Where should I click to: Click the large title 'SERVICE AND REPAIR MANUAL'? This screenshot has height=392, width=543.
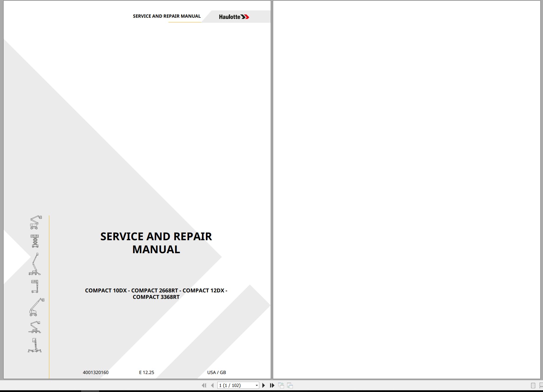click(x=156, y=243)
